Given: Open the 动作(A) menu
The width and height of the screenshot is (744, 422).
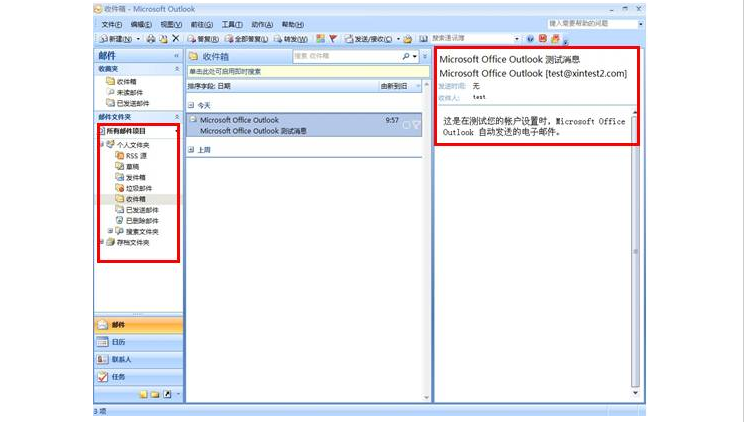Looking at the screenshot, I should pyautogui.click(x=262, y=24).
